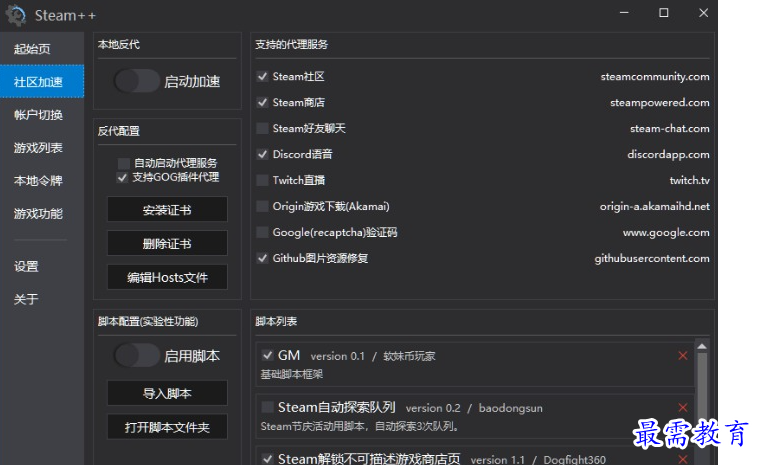Click the twitch.tv domain text
The width and height of the screenshot is (757, 465).
pos(689,181)
